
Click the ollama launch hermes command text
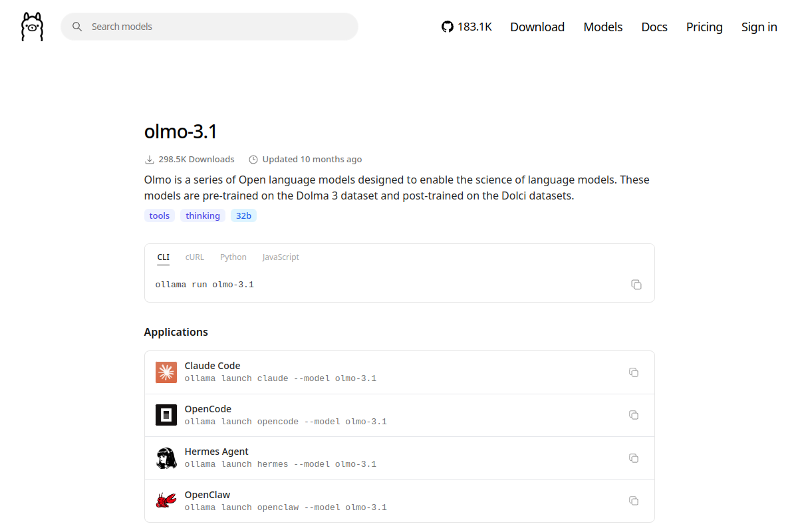click(281, 464)
